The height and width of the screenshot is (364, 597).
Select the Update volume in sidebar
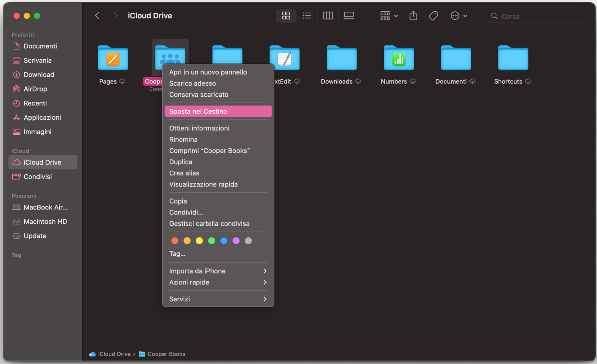(x=43, y=236)
